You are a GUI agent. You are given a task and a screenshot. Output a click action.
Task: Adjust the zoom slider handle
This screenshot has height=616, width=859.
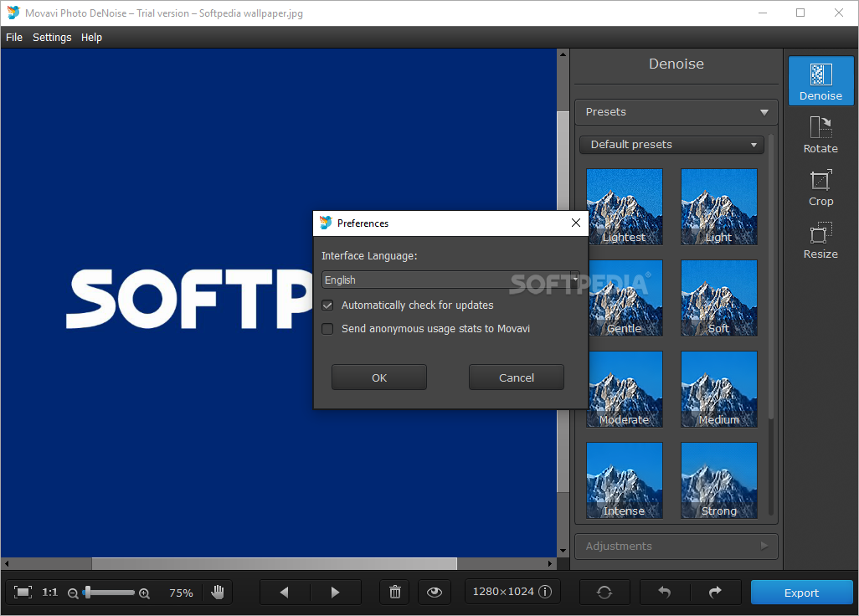(88, 593)
